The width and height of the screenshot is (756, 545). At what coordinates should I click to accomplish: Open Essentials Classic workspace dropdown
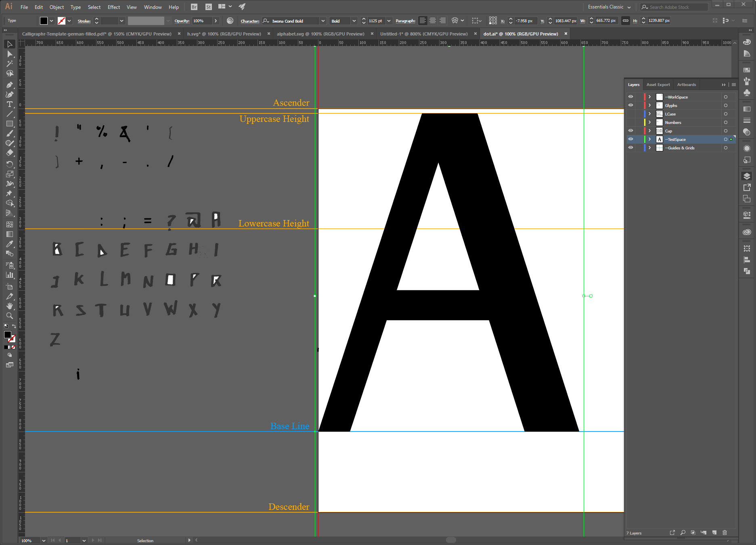(609, 7)
